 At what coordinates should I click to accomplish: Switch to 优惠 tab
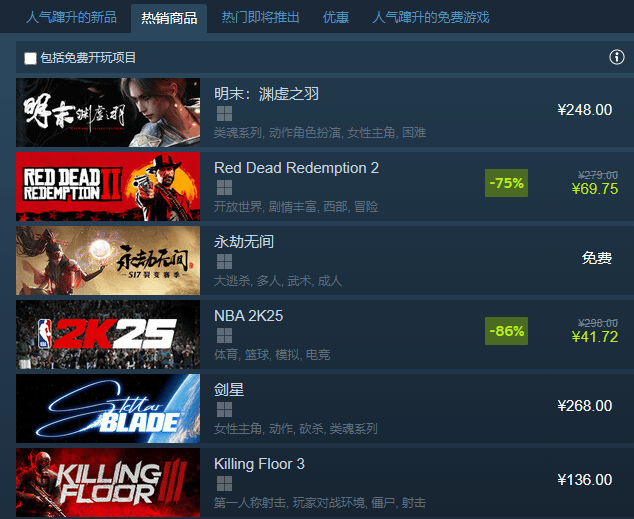pos(336,17)
